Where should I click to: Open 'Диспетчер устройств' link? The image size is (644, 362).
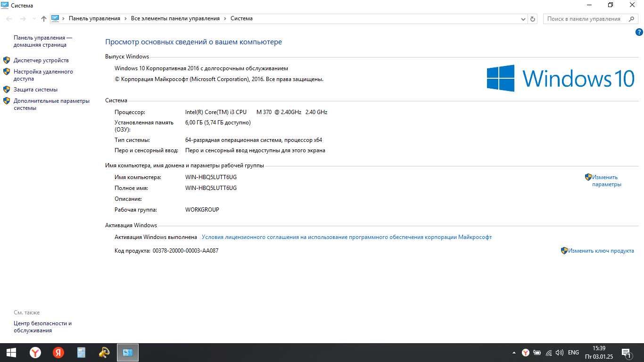41,60
